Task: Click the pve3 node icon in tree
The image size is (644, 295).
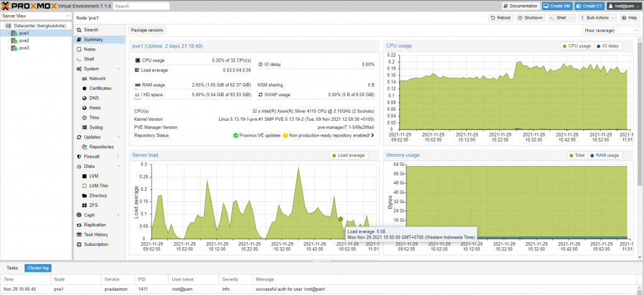Action: pos(14,48)
